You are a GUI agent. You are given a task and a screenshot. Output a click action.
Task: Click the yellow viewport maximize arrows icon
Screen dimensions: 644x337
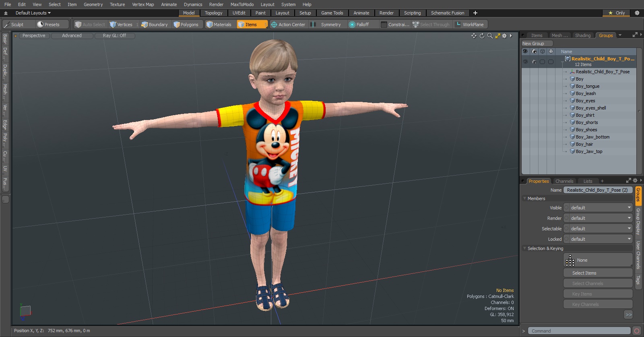point(498,36)
